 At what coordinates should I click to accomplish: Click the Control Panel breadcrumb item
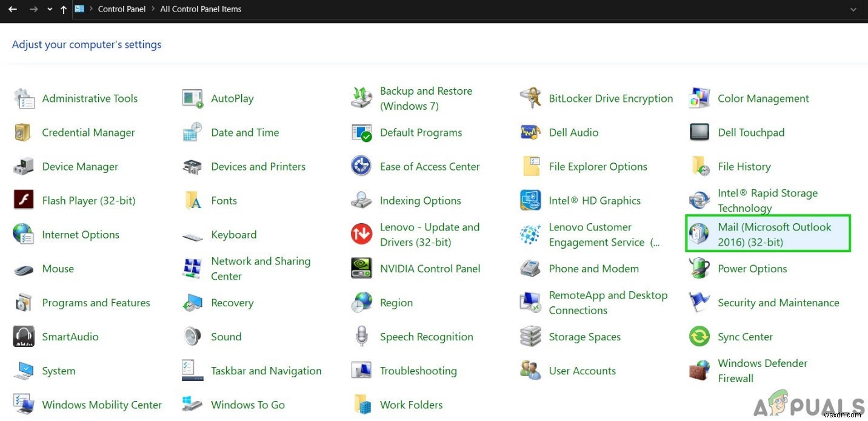121,9
